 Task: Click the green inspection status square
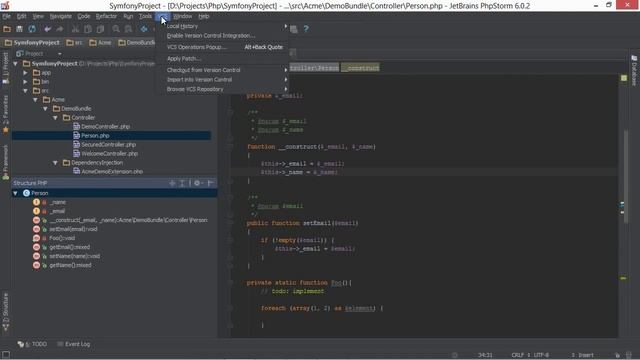[x=624, y=78]
